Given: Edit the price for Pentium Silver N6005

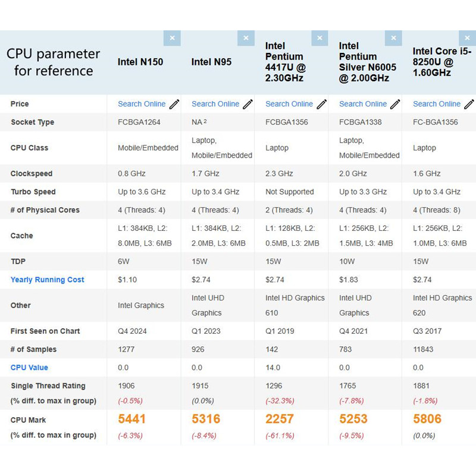Looking at the screenshot, I should tap(396, 104).
